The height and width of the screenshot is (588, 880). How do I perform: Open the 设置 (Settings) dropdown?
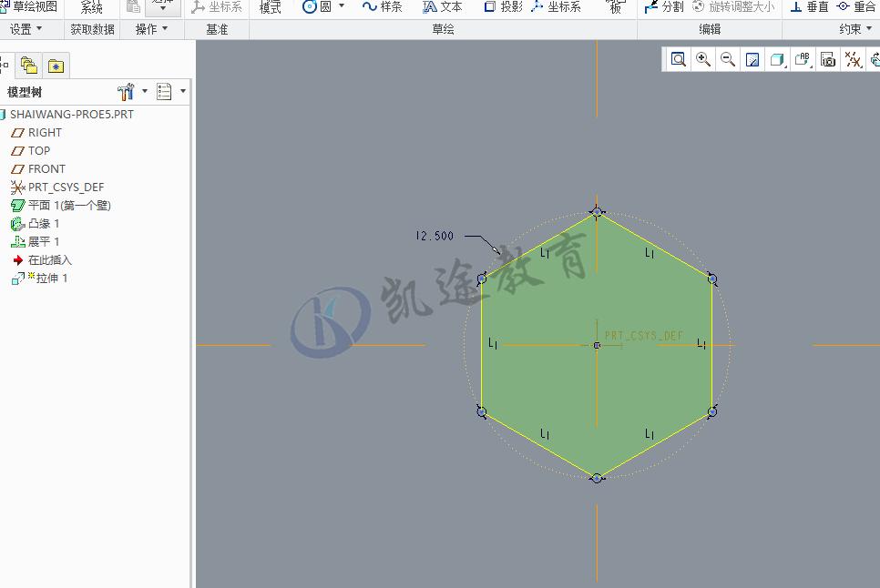click(x=26, y=28)
